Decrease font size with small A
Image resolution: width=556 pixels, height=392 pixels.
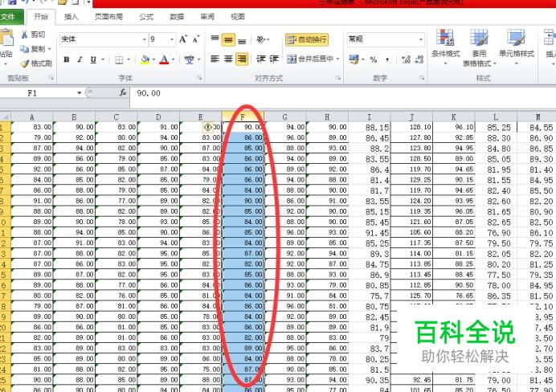(196, 39)
